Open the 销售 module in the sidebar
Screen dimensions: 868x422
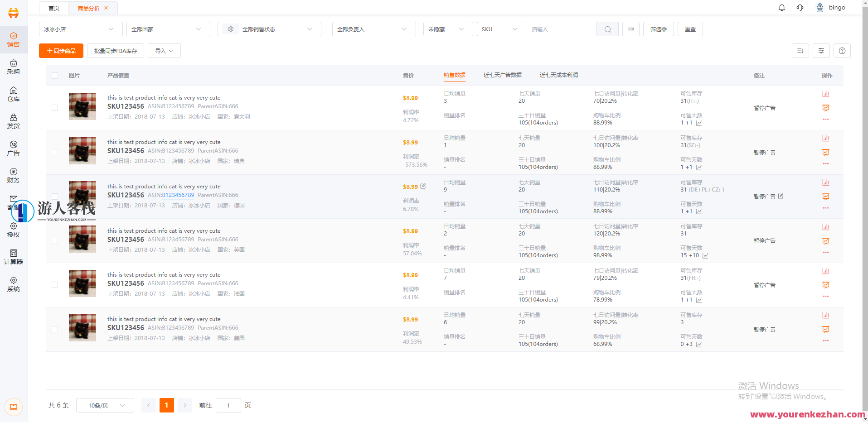14,39
